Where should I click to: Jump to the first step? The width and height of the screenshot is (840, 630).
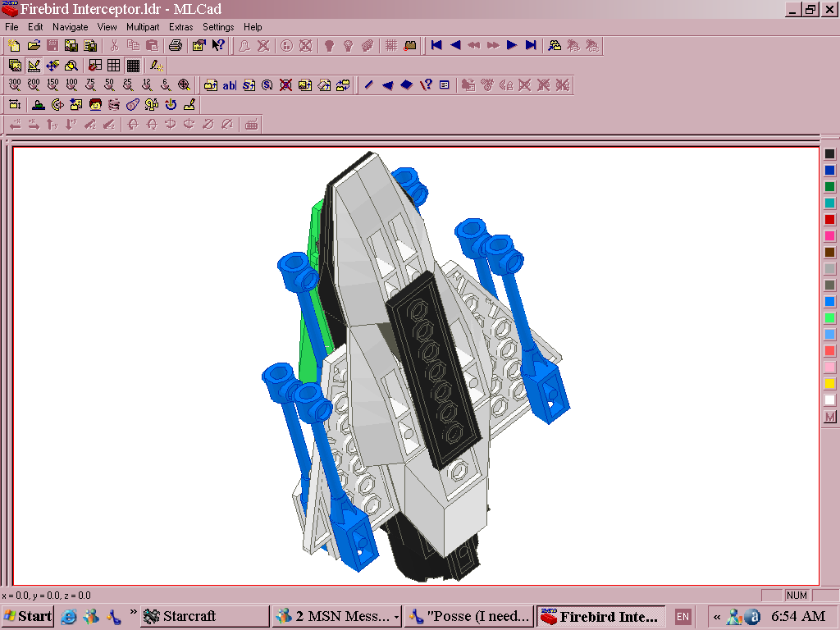[436, 46]
